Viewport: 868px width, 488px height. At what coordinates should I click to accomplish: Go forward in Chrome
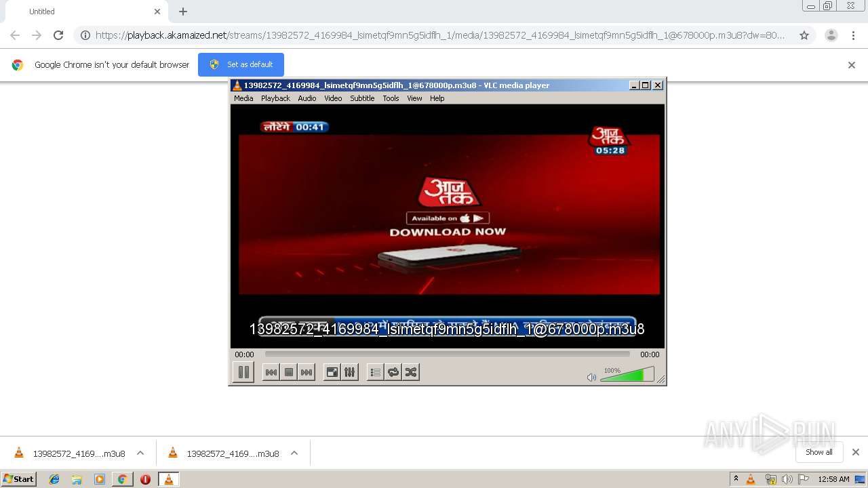click(x=37, y=35)
